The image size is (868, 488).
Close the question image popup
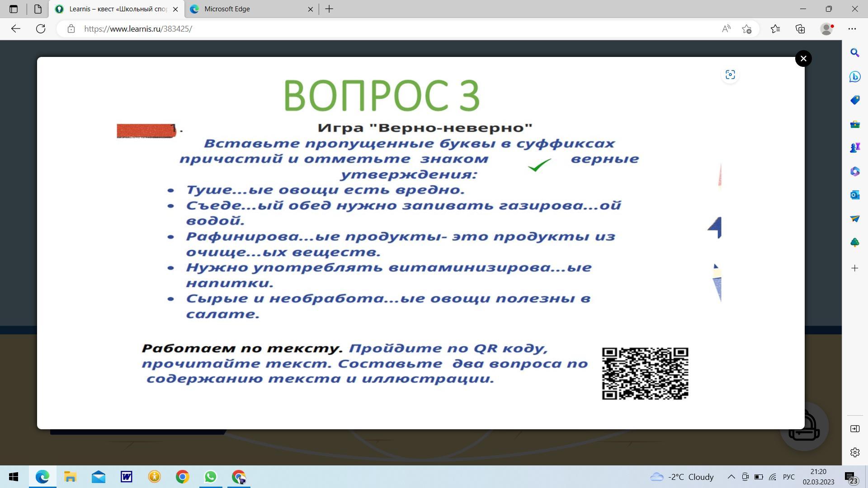point(803,59)
